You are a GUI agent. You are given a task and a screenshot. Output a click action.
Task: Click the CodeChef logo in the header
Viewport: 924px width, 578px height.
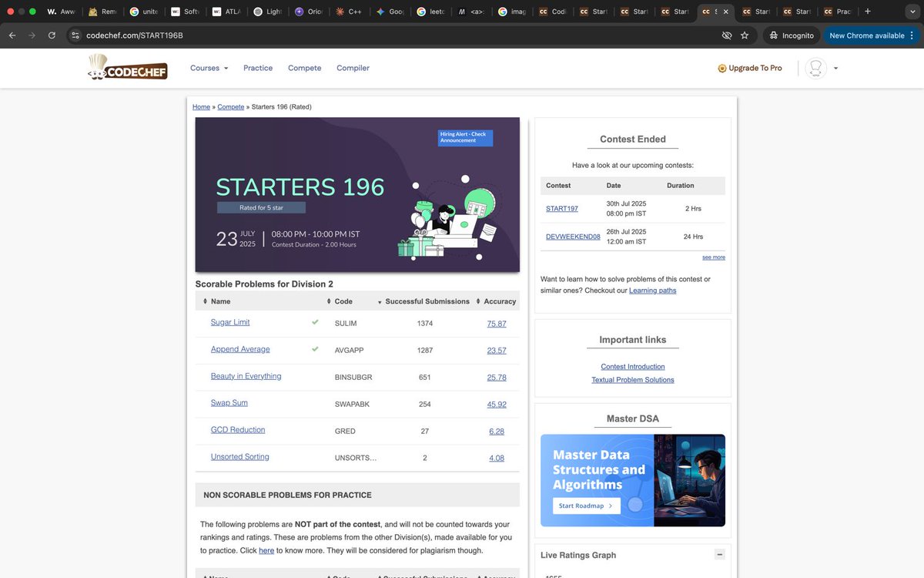pos(127,67)
